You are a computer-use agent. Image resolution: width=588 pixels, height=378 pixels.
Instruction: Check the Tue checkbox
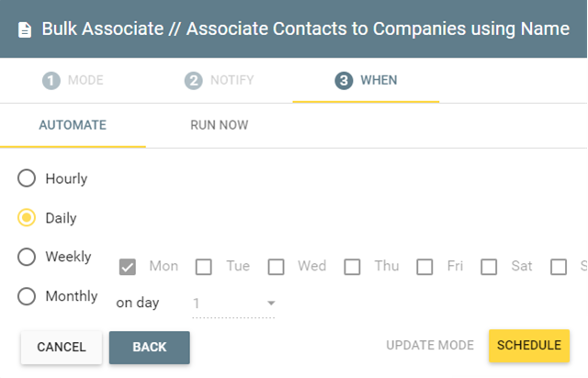point(204,267)
